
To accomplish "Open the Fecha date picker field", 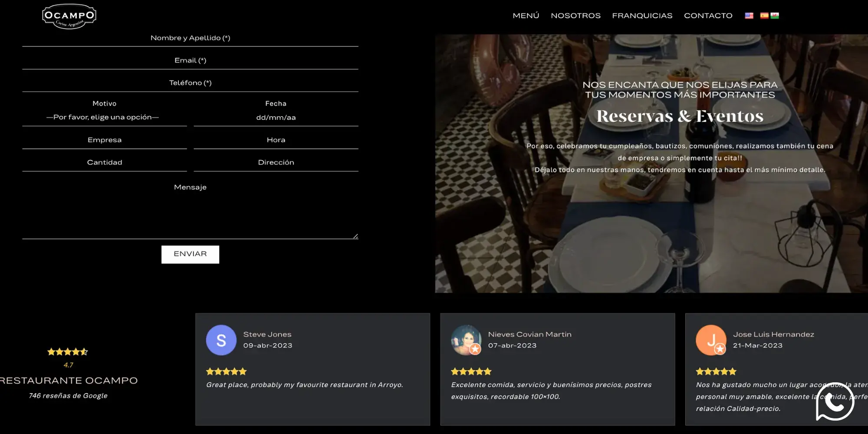I will (x=276, y=117).
